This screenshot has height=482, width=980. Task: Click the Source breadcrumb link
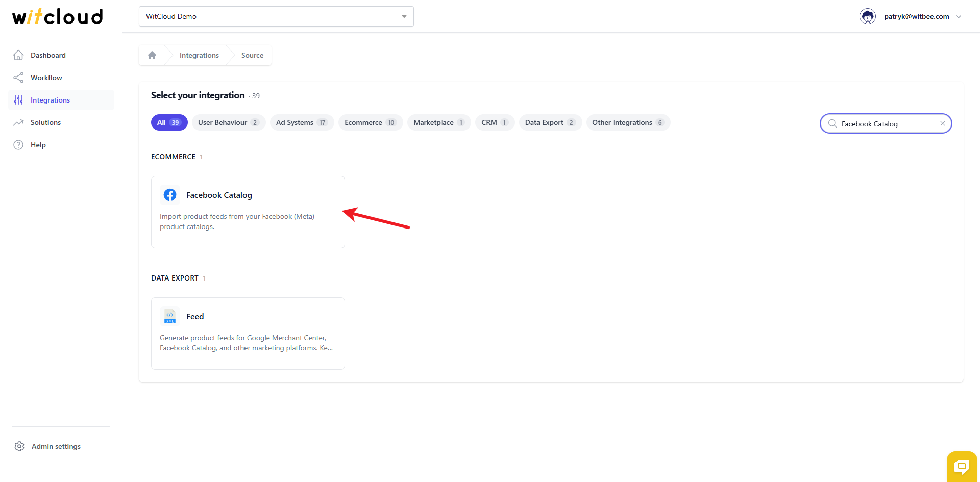point(252,55)
